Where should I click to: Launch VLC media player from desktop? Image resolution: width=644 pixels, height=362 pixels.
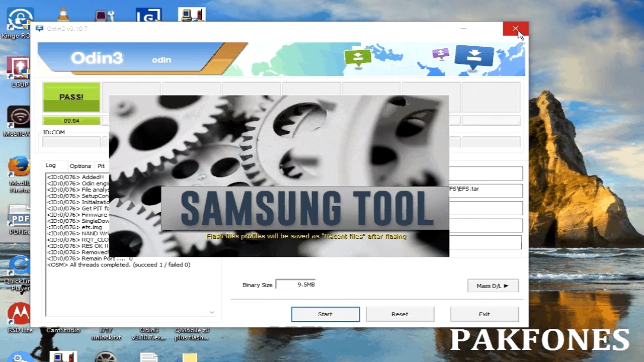tap(64, 14)
